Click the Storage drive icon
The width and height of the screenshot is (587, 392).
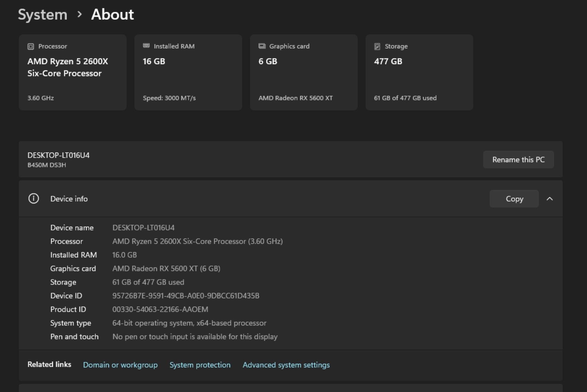click(x=377, y=46)
